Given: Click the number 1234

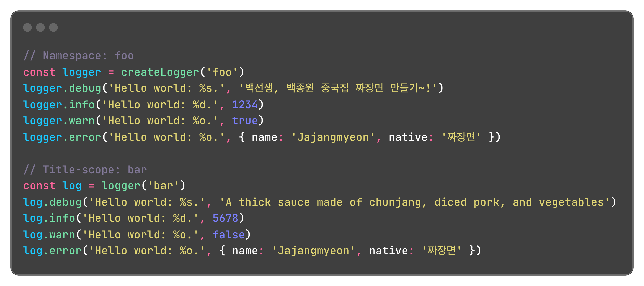Looking at the screenshot, I should coord(245,105).
